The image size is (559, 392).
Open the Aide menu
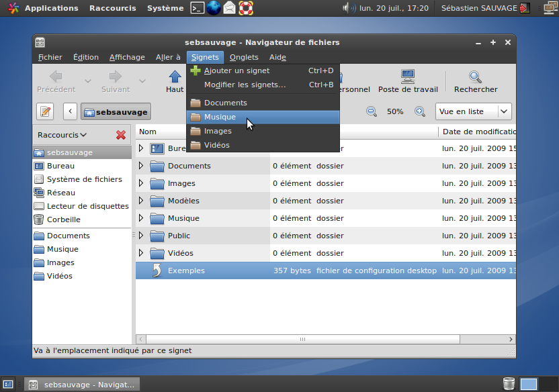tap(277, 57)
